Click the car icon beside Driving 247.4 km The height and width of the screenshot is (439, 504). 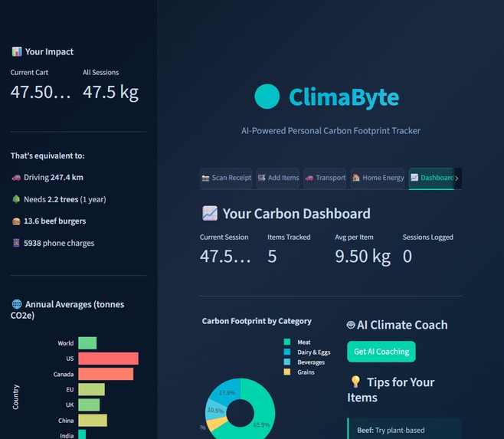(16, 178)
